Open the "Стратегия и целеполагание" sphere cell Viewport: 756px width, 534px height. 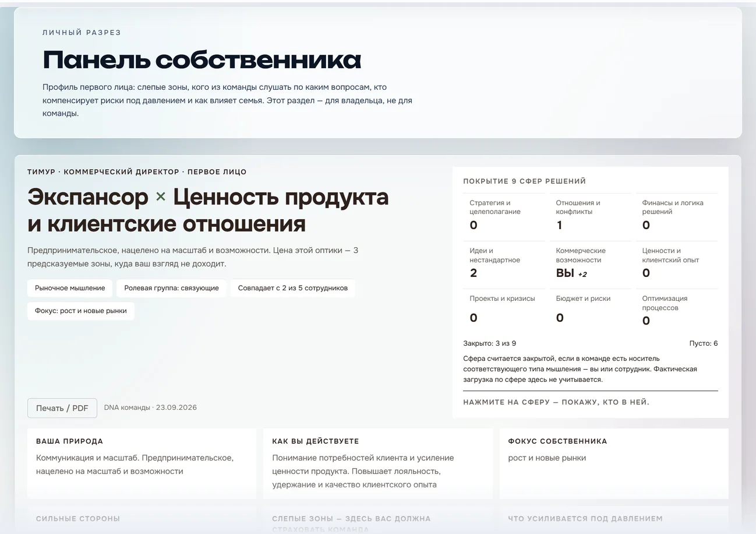pos(504,217)
